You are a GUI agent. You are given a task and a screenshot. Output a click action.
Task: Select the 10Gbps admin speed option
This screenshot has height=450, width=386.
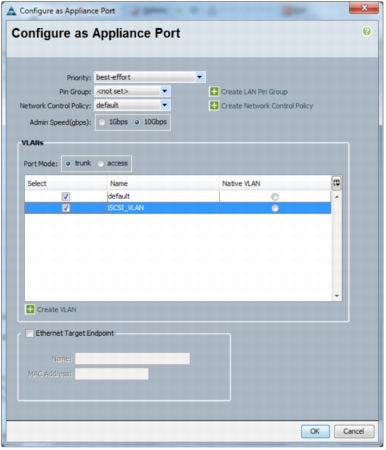137,122
